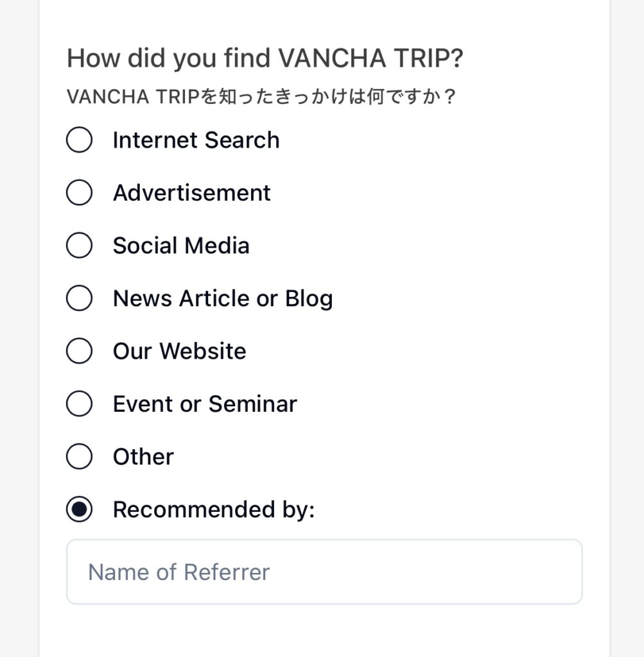Mark the News Article or Blog radio

[x=79, y=298]
